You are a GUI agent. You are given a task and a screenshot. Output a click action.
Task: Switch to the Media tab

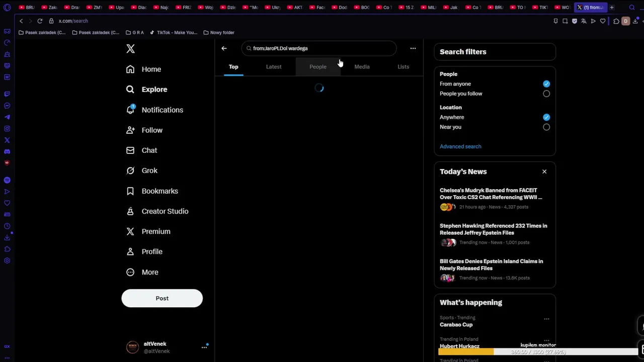point(362,67)
